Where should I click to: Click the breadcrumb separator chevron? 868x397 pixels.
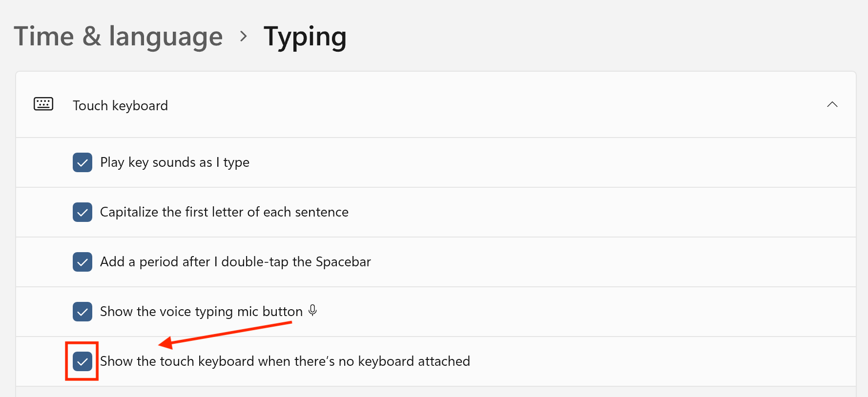click(243, 36)
